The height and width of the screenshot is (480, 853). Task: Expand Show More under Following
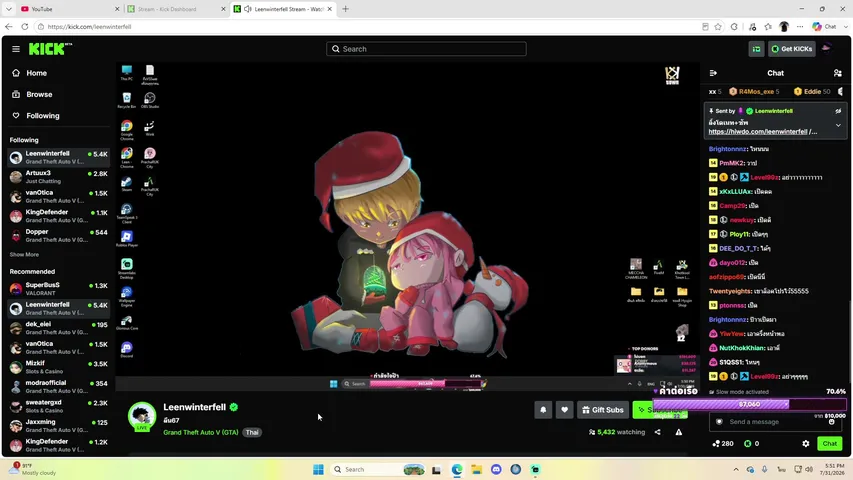tap(24, 254)
